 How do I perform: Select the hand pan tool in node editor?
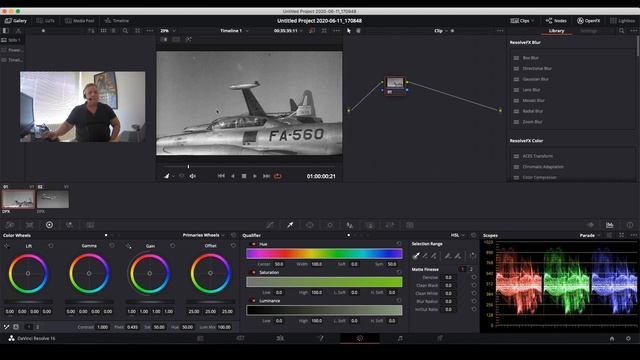click(x=358, y=31)
